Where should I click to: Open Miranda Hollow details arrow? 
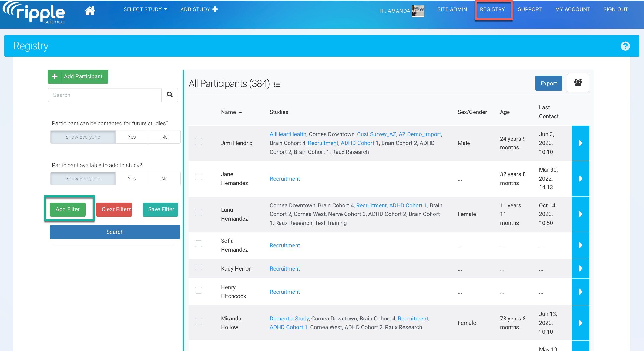pyautogui.click(x=580, y=323)
